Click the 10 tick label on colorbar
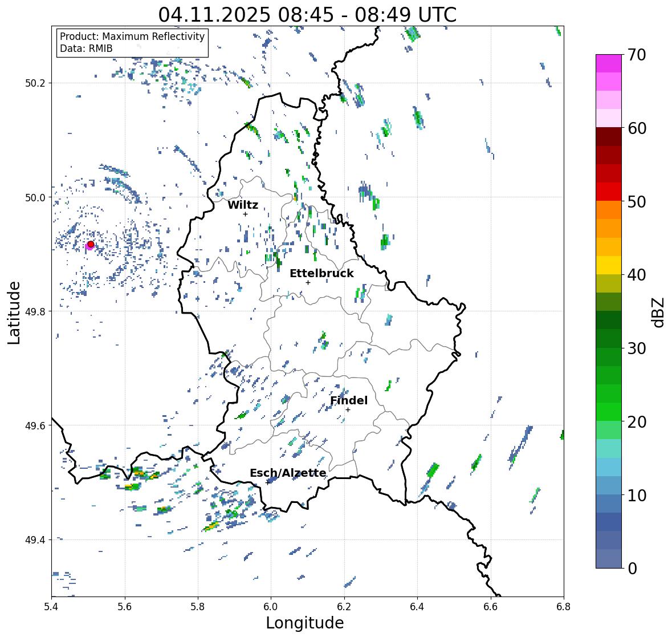Viewport: 672px width, 637px height. pos(637,495)
